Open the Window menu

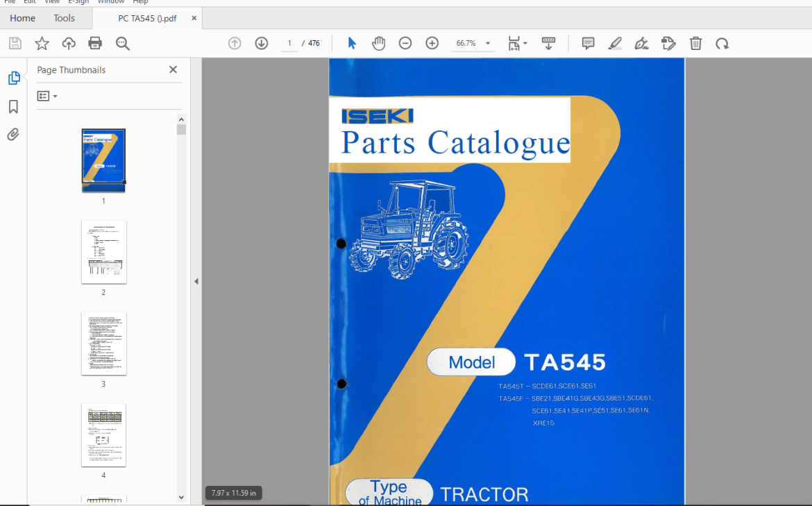(x=111, y=2)
